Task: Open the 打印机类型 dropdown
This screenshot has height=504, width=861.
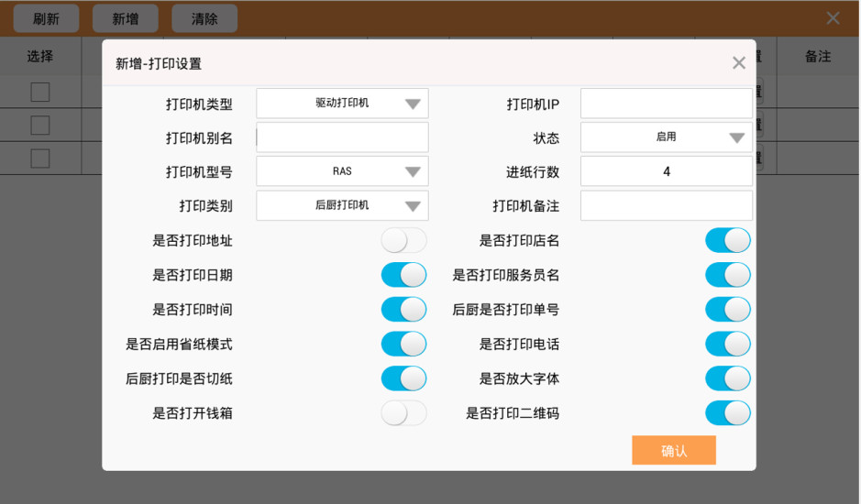Action: pos(342,104)
